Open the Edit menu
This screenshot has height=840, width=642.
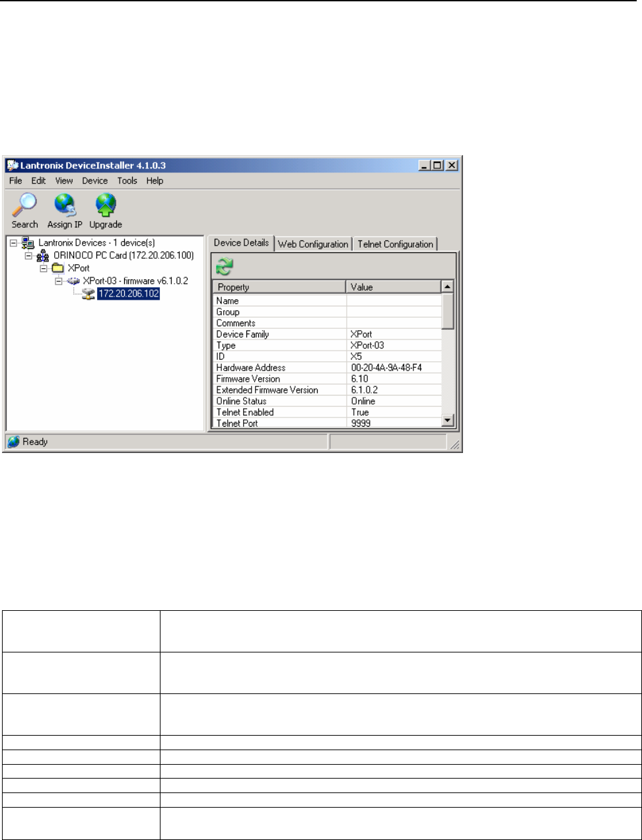tap(39, 181)
